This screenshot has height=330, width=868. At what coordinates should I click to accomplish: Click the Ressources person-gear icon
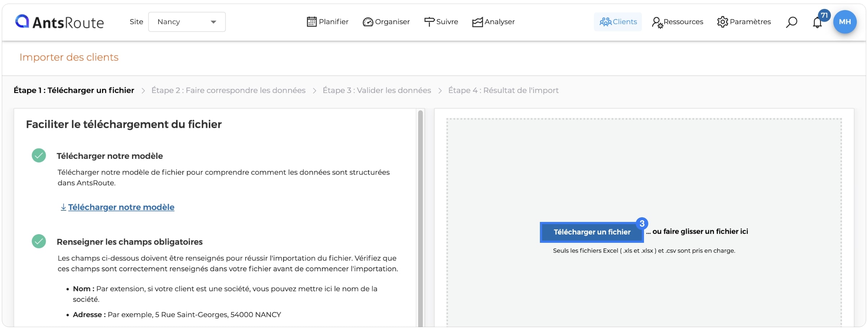[x=657, y=22]
